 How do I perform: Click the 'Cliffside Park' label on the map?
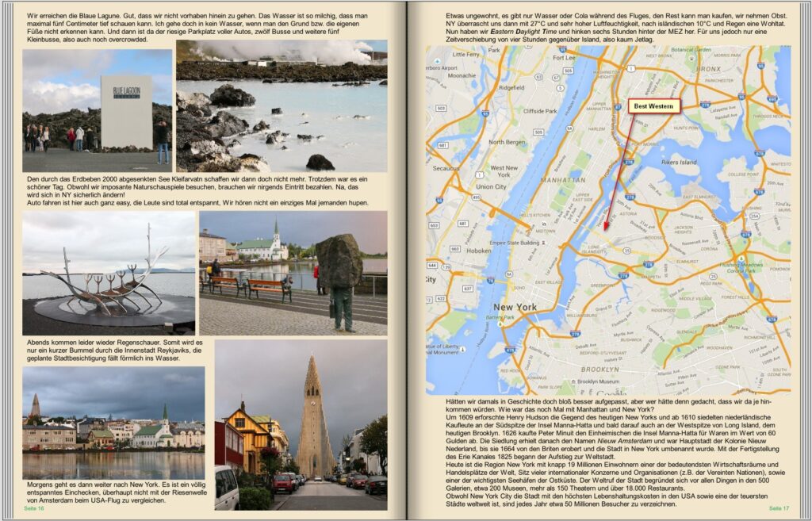coord(540,111)
